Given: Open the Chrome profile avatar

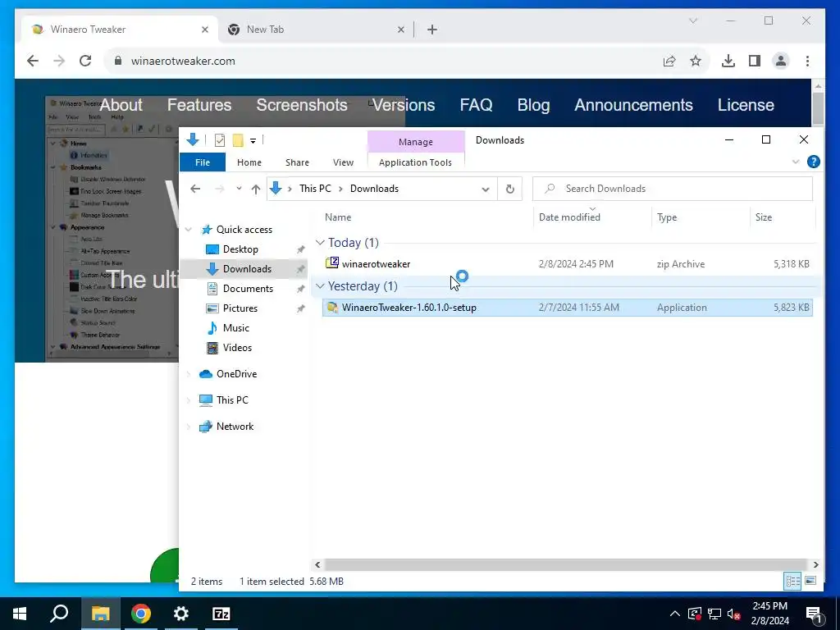Looking at the screenshot, I should pyautogui.click(x=781, y=61).
